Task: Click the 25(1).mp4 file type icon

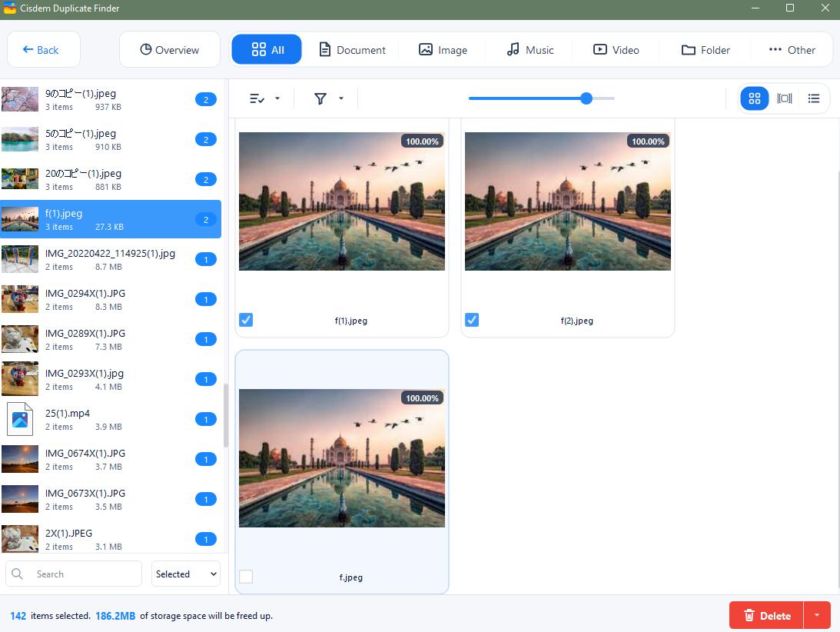Action: 20,419
